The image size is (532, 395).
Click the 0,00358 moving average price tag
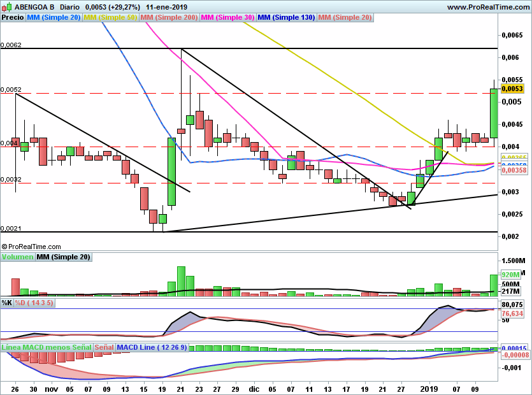(514, 170)
